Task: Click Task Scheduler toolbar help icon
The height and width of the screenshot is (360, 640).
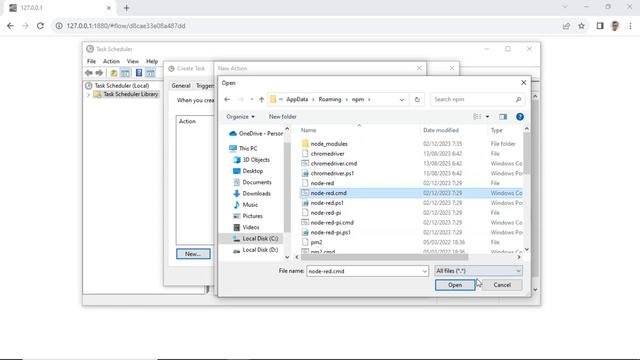Action: pos(139,73)
